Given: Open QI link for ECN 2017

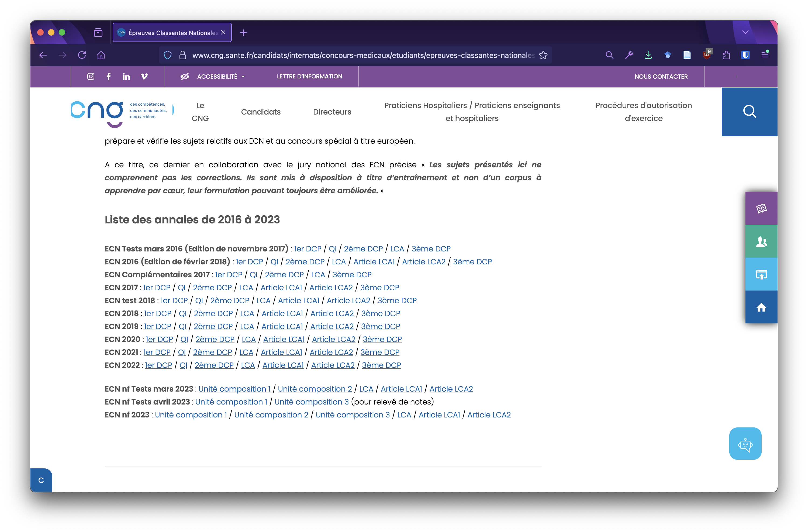Looking at the screenshot, I should pyautogui.click(x=182, y=288).
